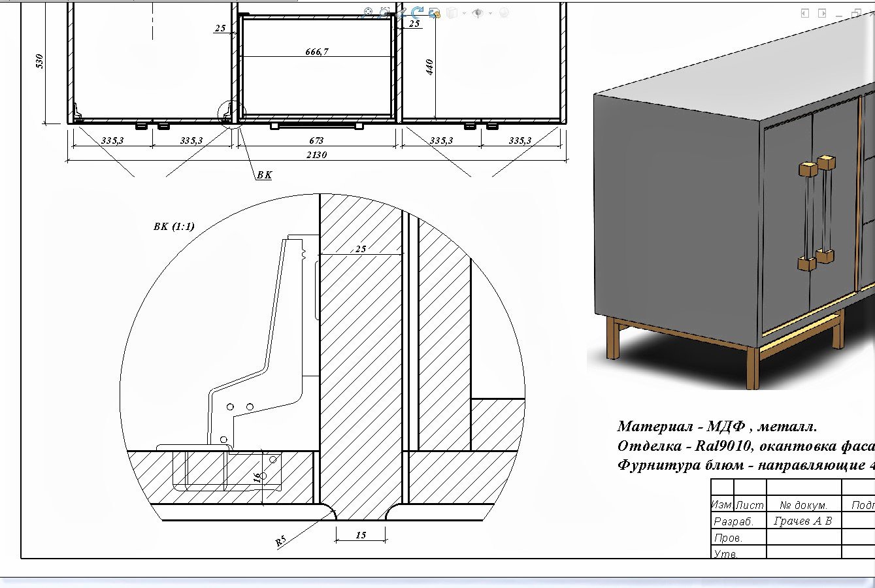Screen dimensions: 875x588
Task: Click the Лист title block cell
Action: click(x=750, y=505)
